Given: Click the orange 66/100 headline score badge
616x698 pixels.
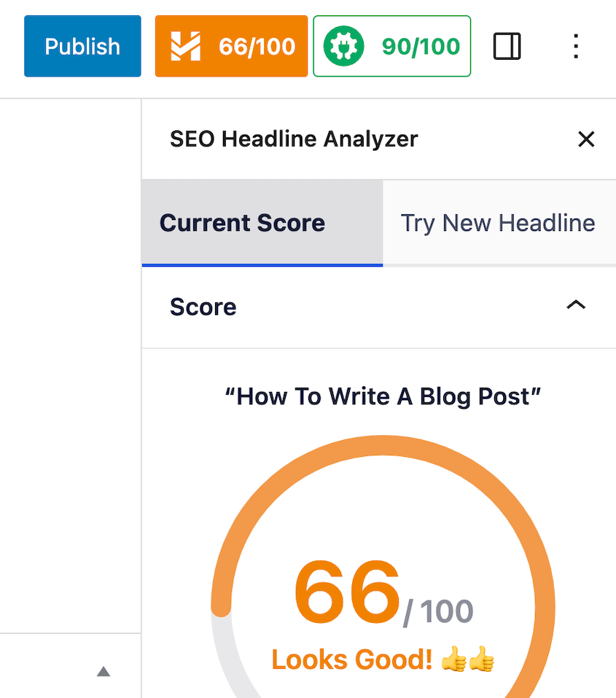Looking at the screenshot, I should 230,46.
